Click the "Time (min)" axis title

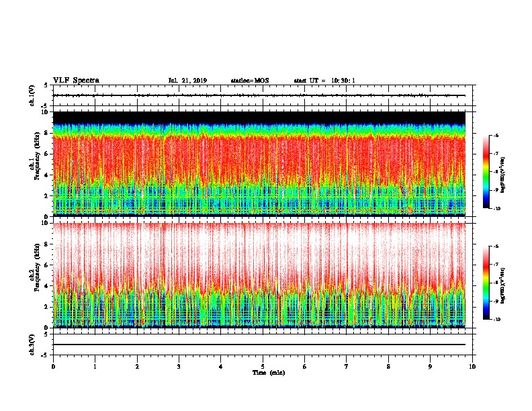coord(269,373)
